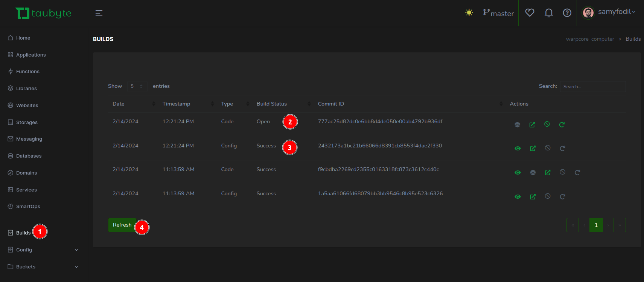Expand the Buckets section in sidebar
The image size is (644, 282).
pyautogui.click(x=43, y=267)
